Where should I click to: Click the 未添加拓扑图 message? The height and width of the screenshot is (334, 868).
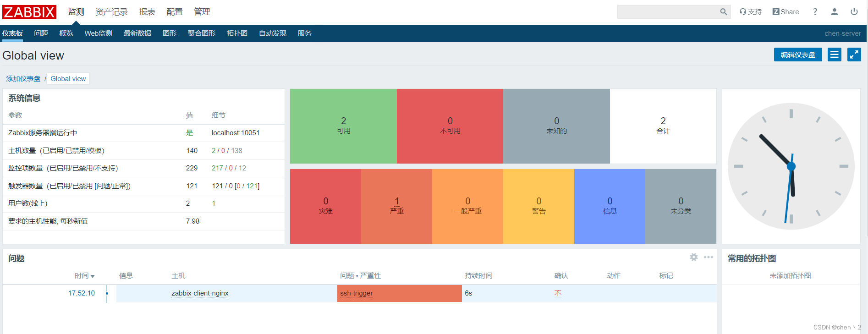791,276
